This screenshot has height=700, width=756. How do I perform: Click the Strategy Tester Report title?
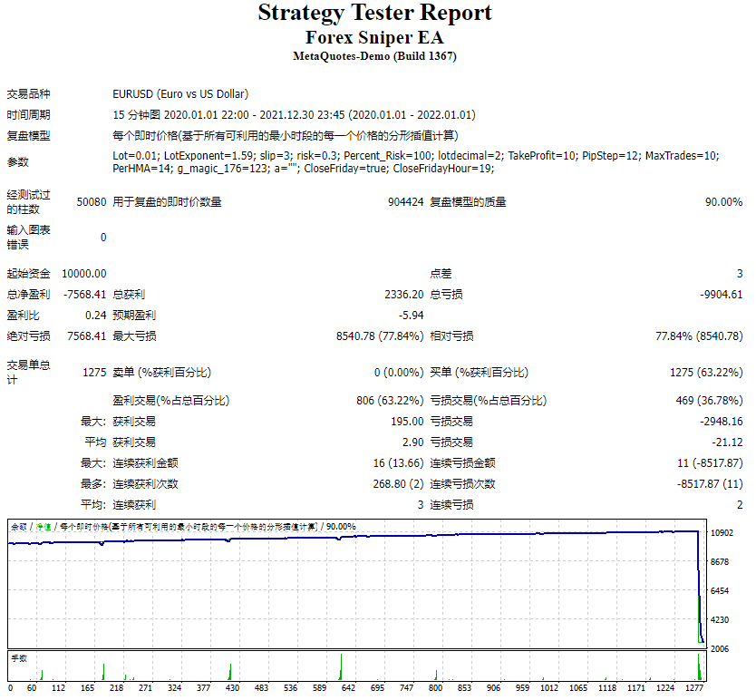[374, 13]
